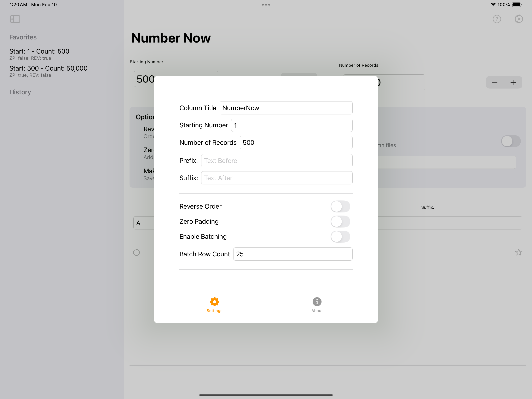Edit Starting Number field in dialog
The image size is (532, 399).
pos(292,125)
